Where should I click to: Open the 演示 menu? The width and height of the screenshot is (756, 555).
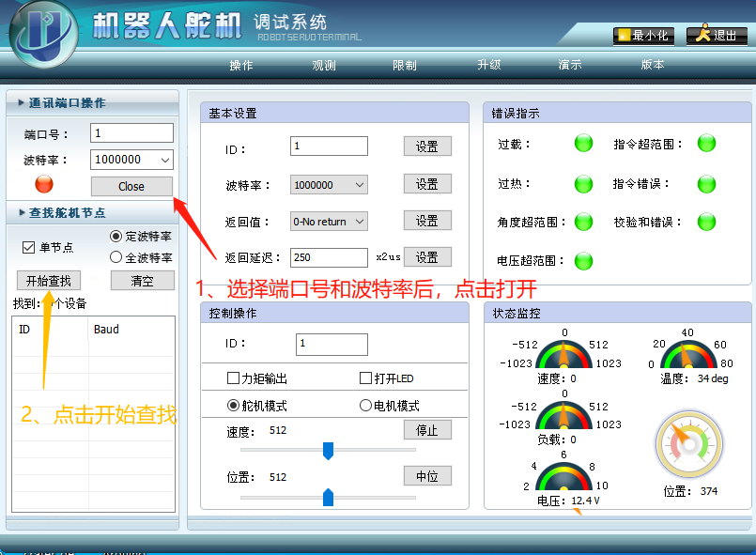click(570, 65)
